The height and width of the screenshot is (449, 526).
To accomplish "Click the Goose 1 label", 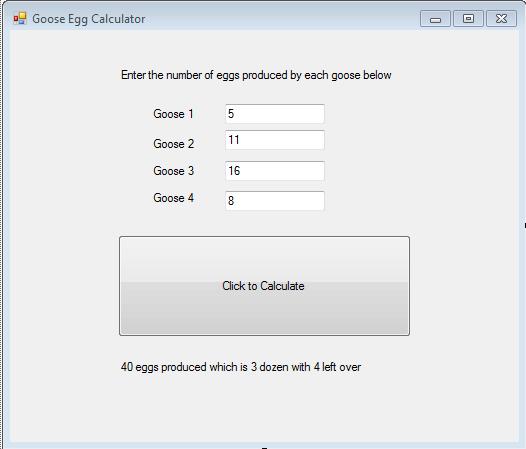I will click(x=173, y=114).
